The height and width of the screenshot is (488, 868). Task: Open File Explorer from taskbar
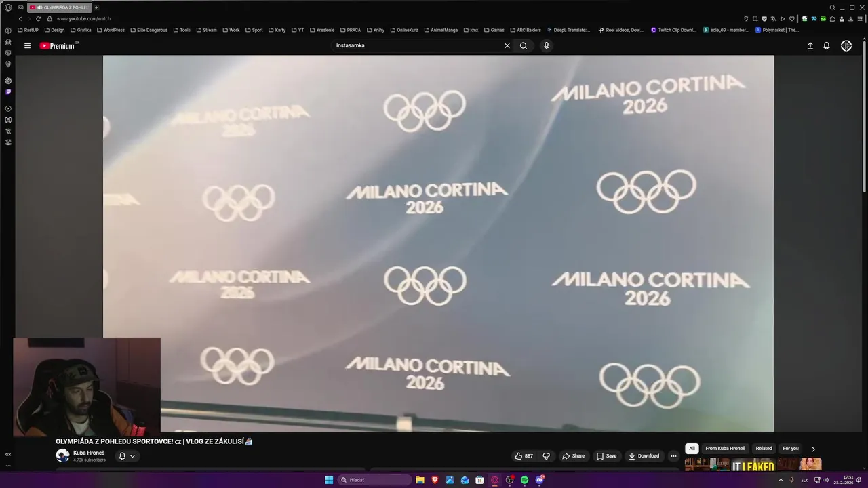pos(420,480)
